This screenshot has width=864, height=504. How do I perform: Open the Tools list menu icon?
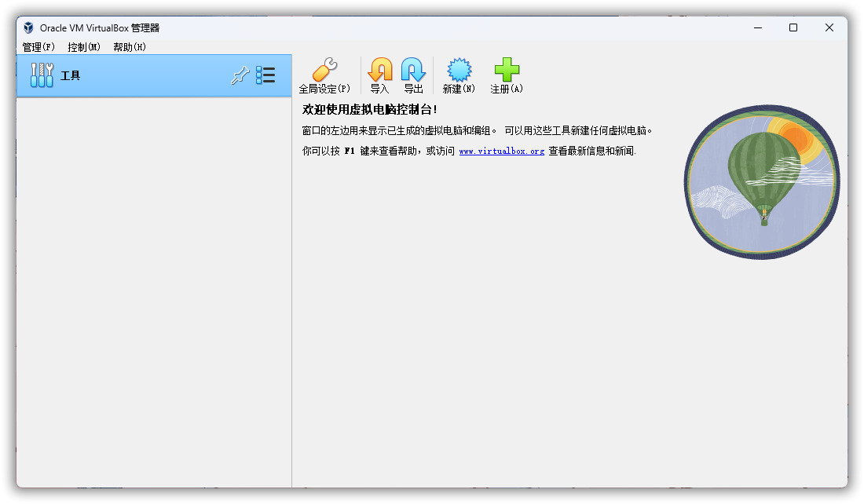(x=265, y=75)
